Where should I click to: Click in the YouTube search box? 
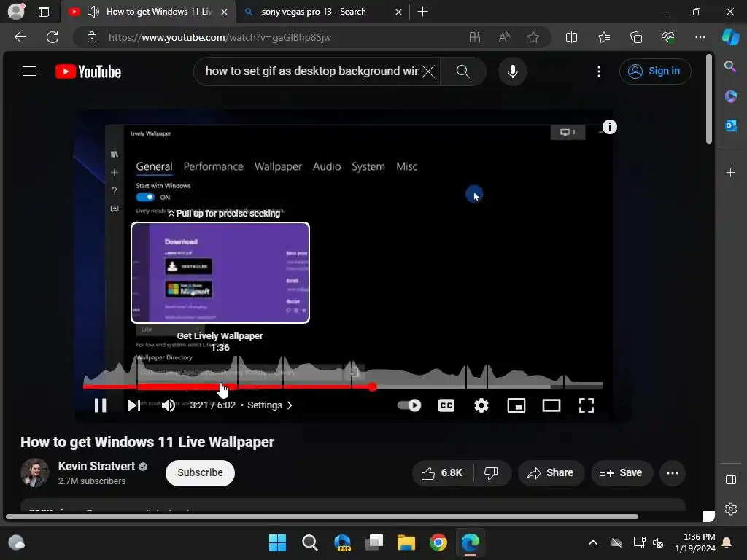(312, 71)
